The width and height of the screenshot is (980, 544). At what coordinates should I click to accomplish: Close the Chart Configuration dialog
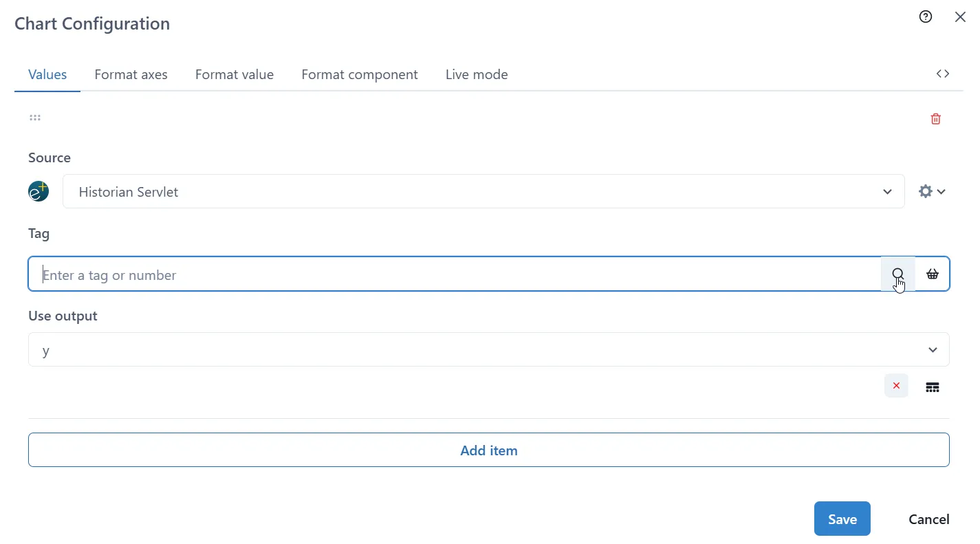point(961,17)
